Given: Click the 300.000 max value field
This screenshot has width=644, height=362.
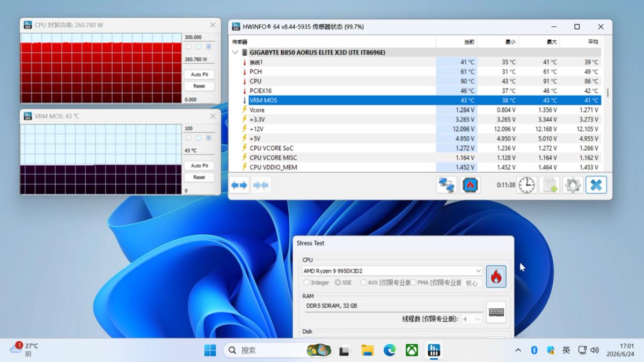Looking at the screenshot, I should [199, 37].
